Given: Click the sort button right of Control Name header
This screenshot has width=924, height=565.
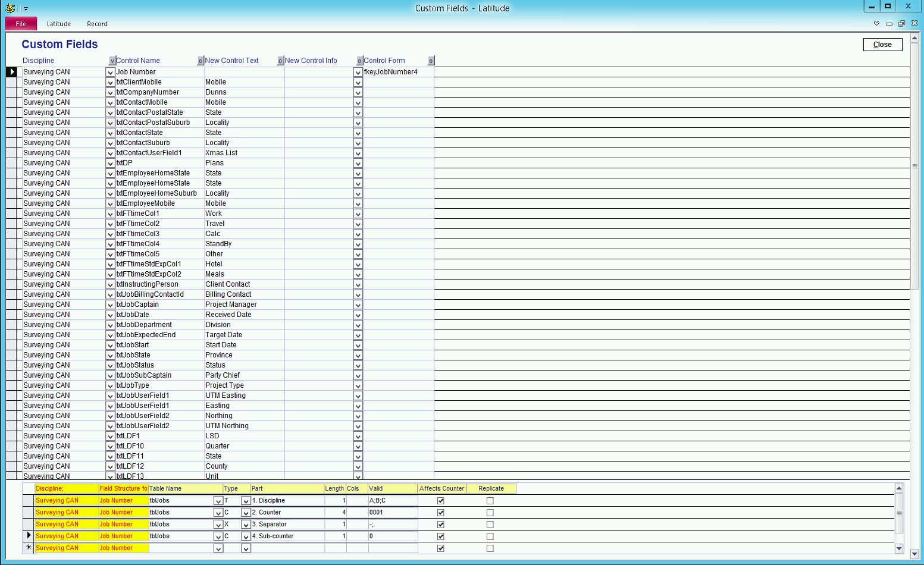Looking at the screenshot, I should [201, 61].
